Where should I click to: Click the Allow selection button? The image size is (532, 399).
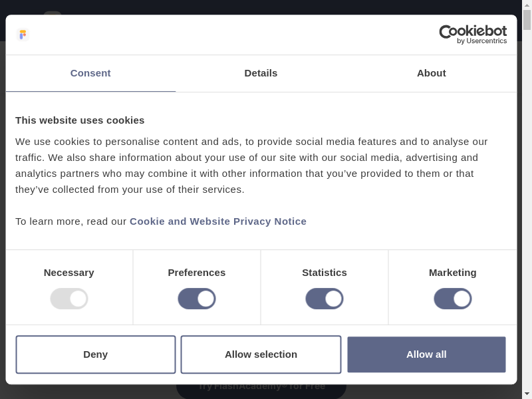click(x=261, y=354)
